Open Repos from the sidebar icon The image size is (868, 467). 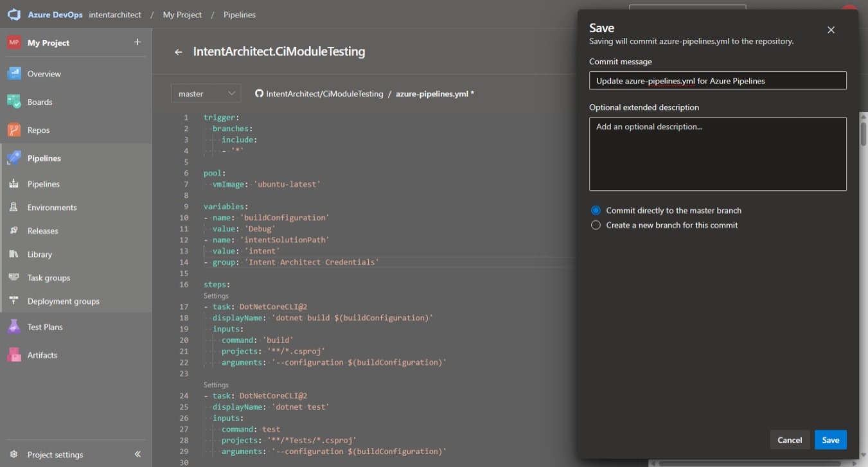point(14,130)
